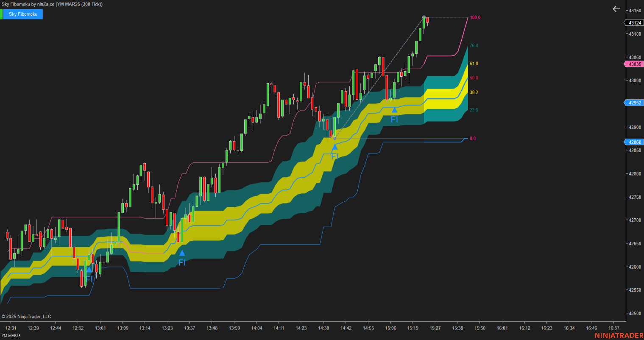Click the 0.0 Fibonacci level label
Screen dimensions: 644x340
pyautogui.click(x=472, y=138)
